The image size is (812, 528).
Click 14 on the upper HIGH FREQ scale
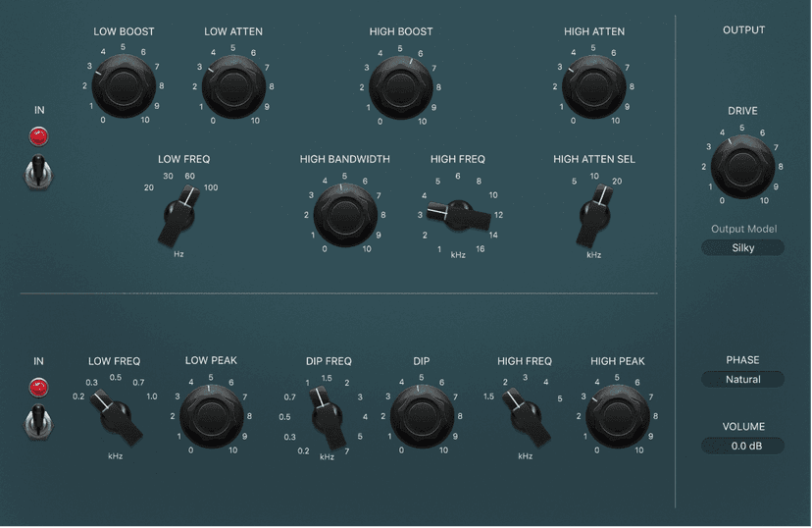(493, 236)
